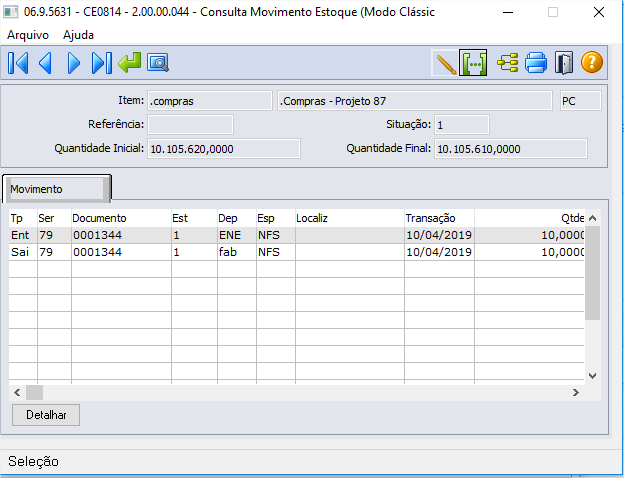Click NFS cell in the Ent row

(276, 235)
